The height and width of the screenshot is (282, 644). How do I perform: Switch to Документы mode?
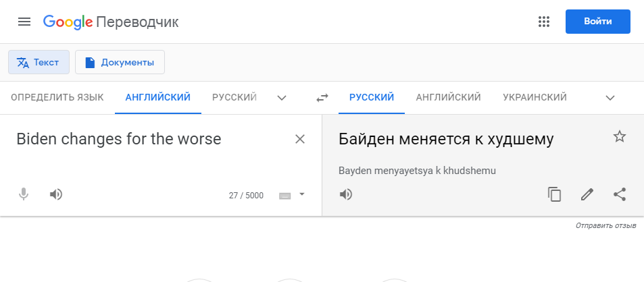pyautogui.click(x=120, y=62)
